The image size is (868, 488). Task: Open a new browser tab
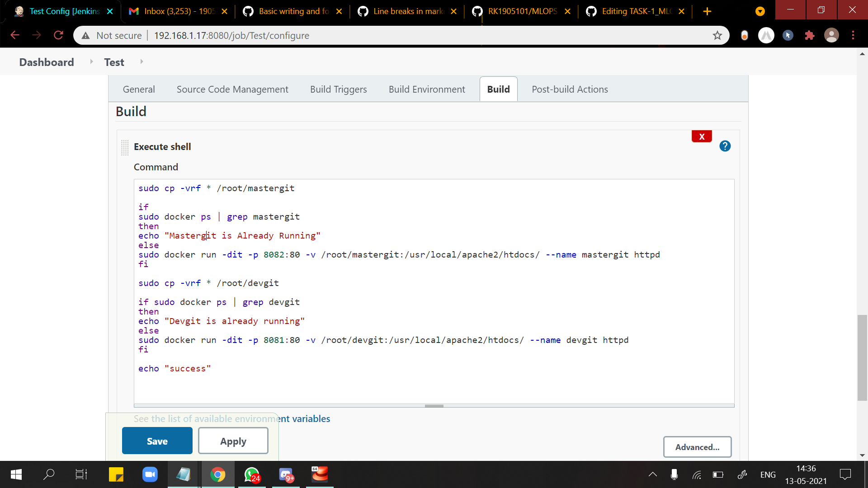point(707,11)
